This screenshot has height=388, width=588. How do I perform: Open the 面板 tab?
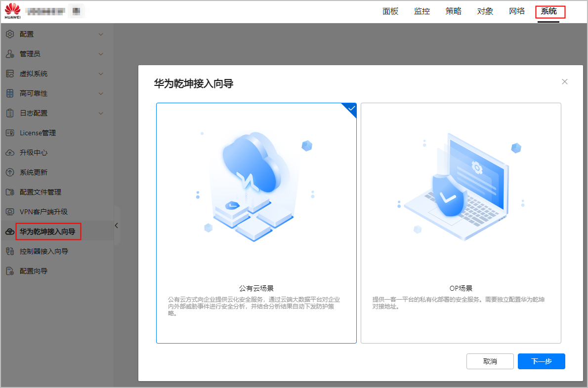click(390, 11)
